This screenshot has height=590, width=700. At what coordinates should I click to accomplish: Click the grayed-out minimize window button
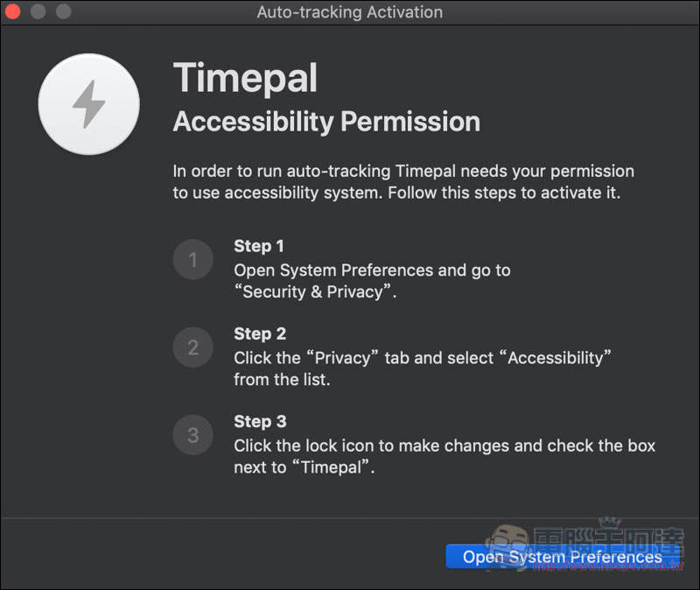click(38, 11)
